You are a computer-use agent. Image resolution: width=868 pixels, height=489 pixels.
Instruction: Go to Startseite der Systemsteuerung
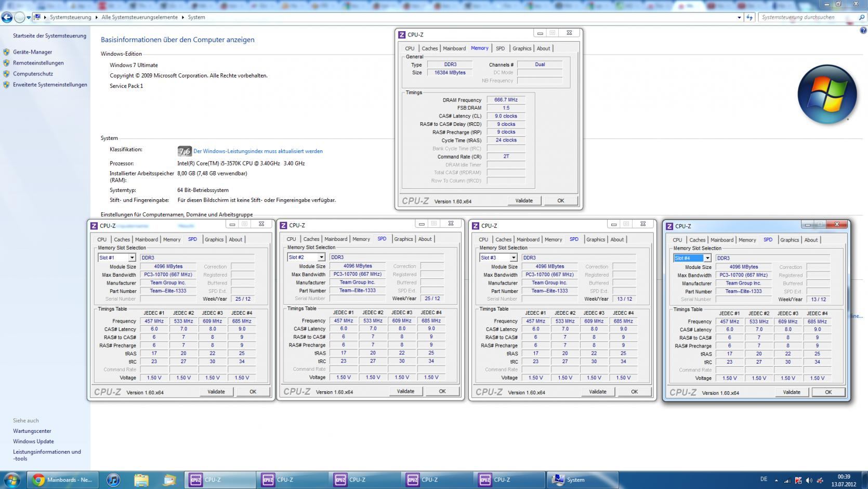(50, 36)
